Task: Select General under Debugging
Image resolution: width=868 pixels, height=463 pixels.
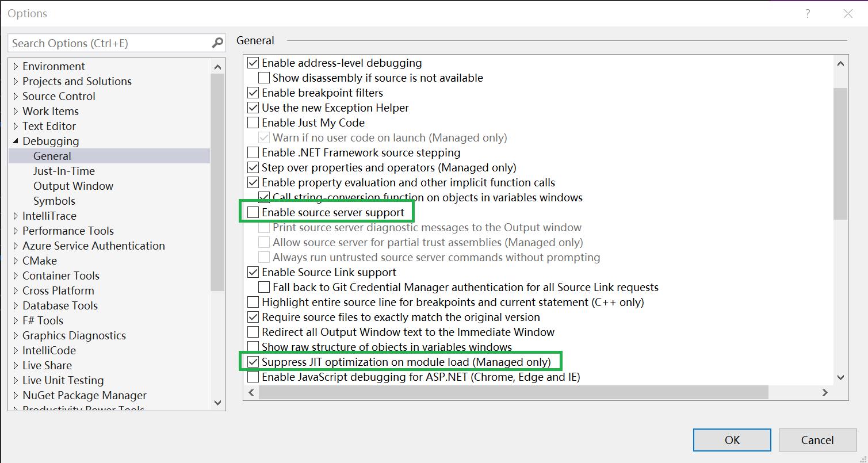Action: (x=52, y=156)
